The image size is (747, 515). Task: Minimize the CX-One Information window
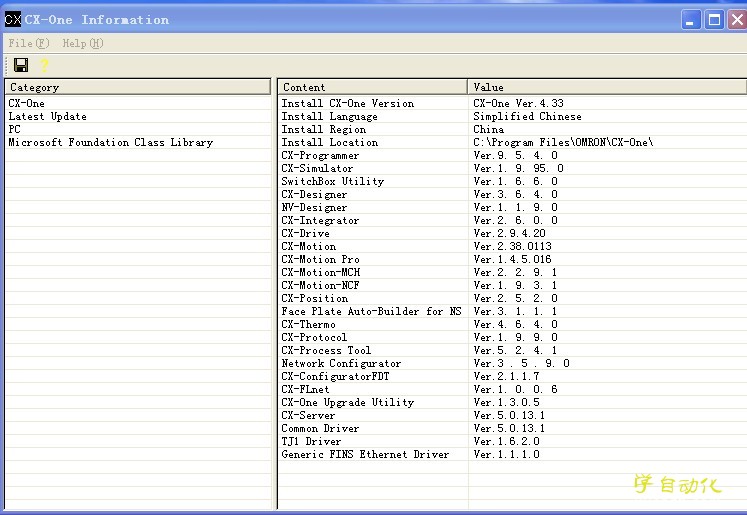[x=690, y=20]
